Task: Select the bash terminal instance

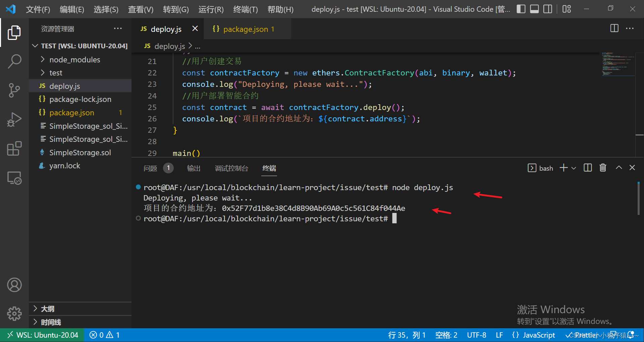Action: [x=540, y=168]
